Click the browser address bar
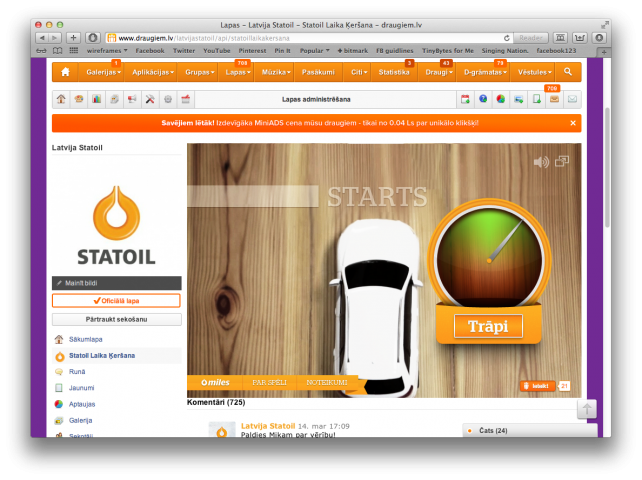642x480 pixels. (x=300, y=38)
